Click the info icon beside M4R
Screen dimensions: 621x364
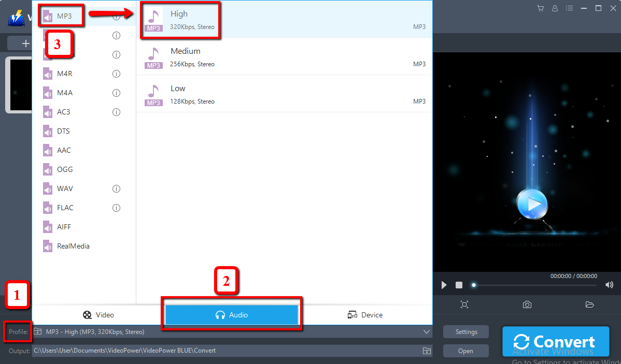[116, 74]
